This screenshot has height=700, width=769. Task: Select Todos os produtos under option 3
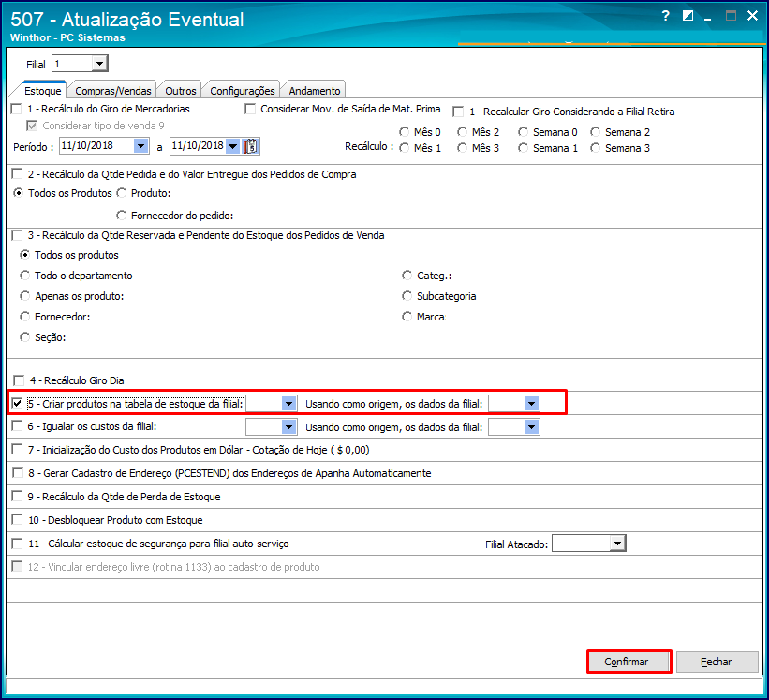click(24, 255)
